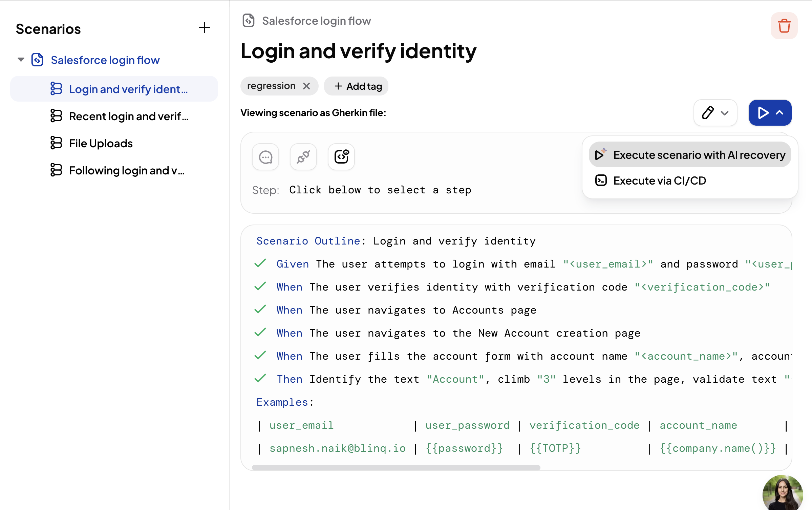The image size is (812, 510).
Task: Add a new scenario with plus icon
Action: [204, 27]
